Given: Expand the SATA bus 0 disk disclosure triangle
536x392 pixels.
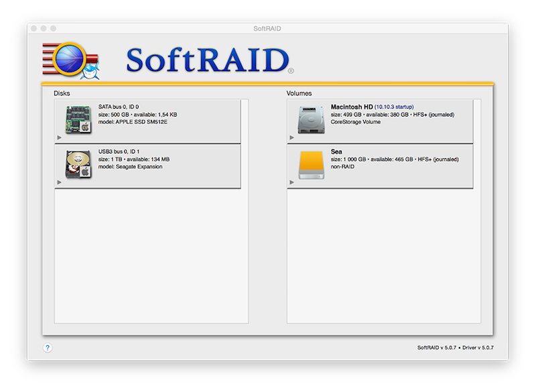Looking at the screenshot, I should [60, 137].
